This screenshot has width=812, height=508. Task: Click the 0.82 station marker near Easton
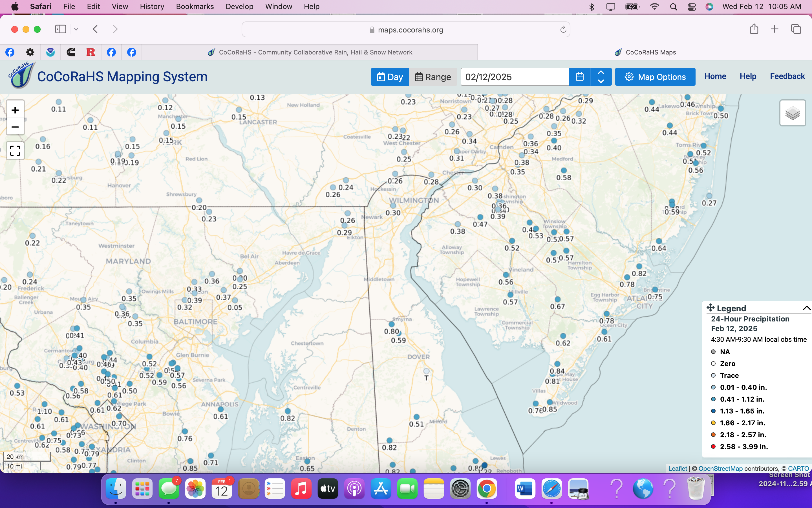tap(288, 411)
